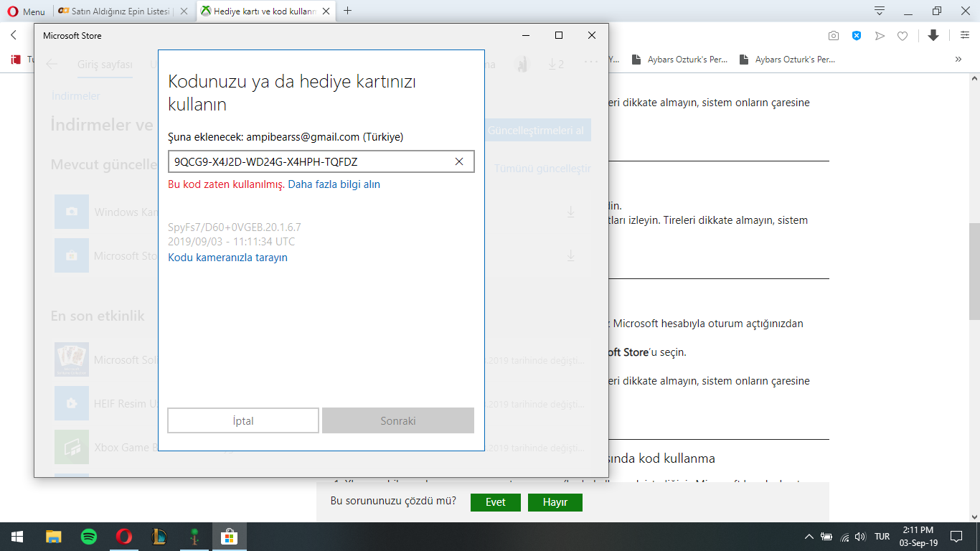
Task: Click the Kodu kameranızla tarayın link
Action: coord(227,258)
